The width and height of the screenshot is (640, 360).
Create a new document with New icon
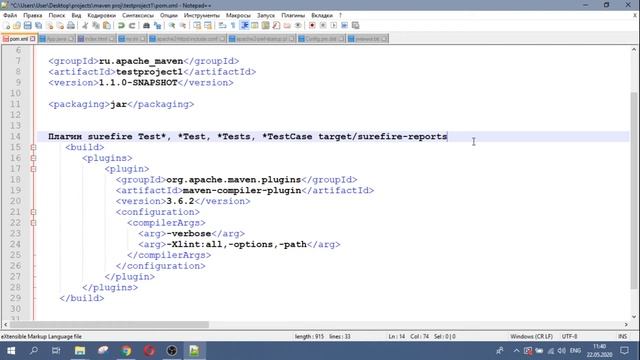pyautogui.click(x=7, y=26)
